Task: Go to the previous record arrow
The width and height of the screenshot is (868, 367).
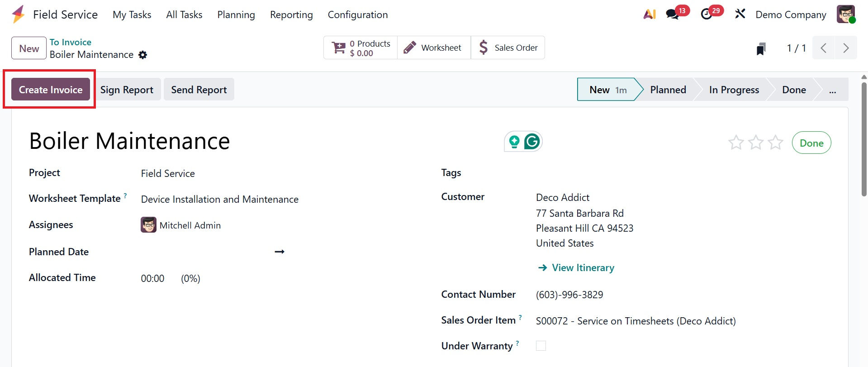Action: tap(824, 48)
